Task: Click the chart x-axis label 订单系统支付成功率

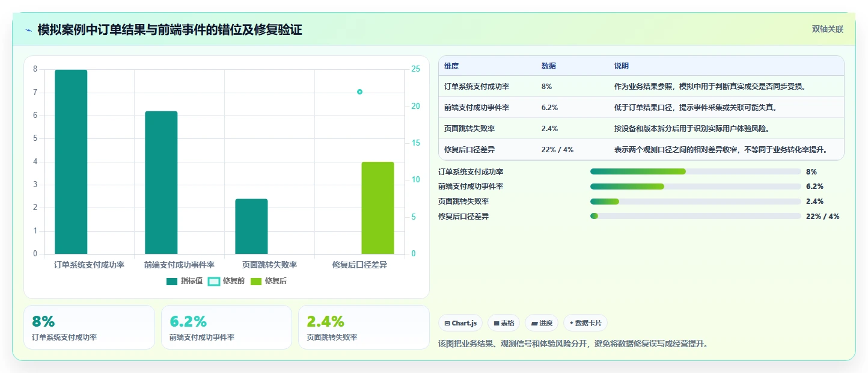Action: click(x=89, y=265)
